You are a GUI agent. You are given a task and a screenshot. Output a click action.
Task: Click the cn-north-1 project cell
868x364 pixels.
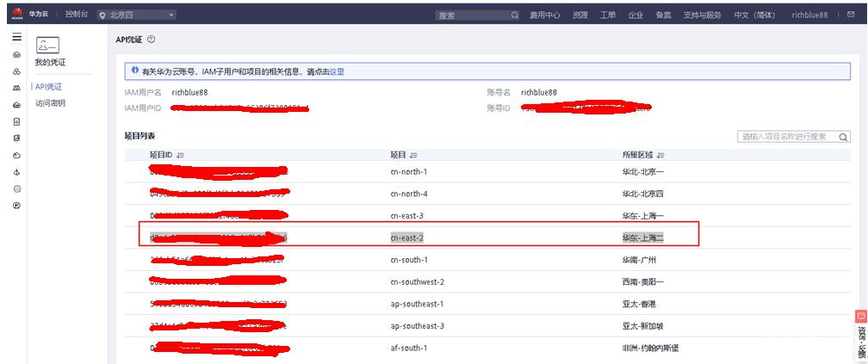[408, 171]
